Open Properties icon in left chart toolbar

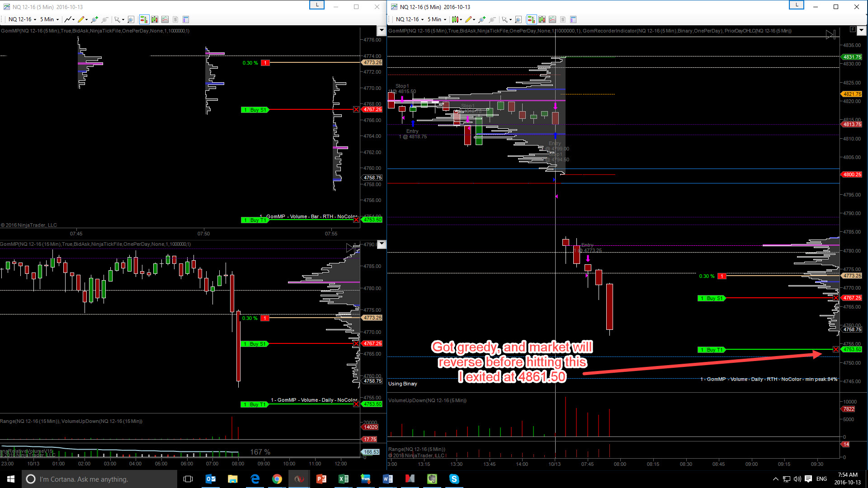click(186, 19)
